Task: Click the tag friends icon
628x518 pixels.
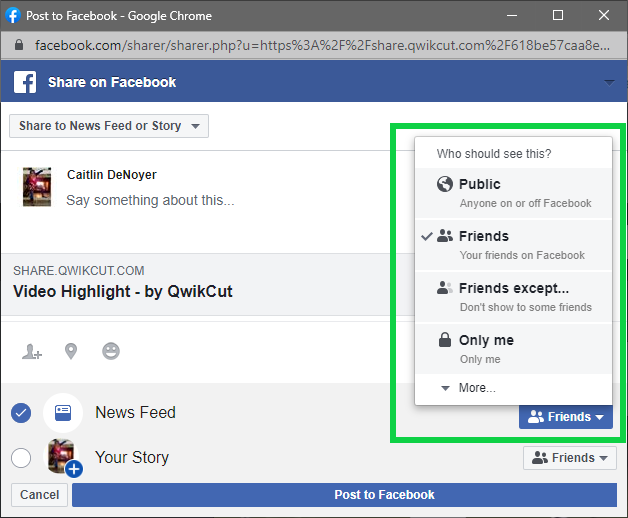Action: pos(32,351)
